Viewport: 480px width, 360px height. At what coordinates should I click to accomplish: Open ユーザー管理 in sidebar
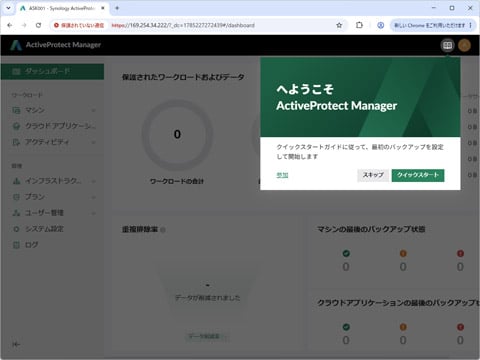click(52, 213)
